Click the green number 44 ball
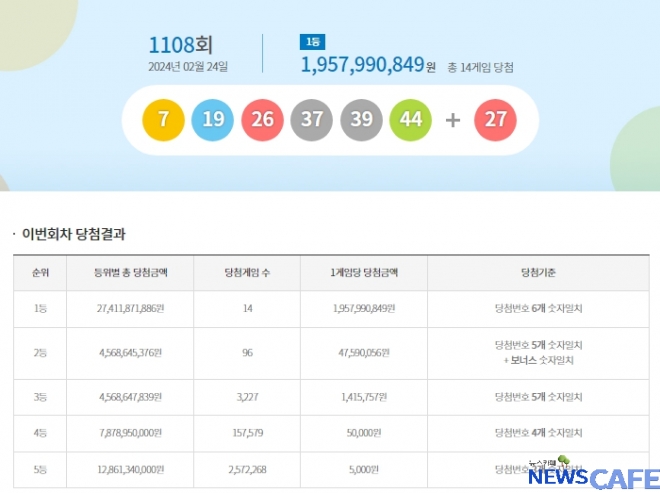This screenshot has width=660, height=493. [410, 120]
